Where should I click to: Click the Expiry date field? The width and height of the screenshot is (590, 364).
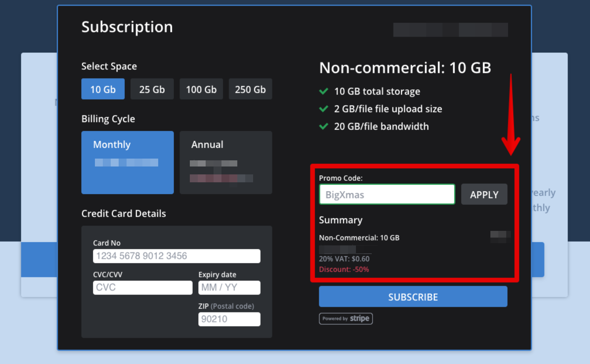229,287
